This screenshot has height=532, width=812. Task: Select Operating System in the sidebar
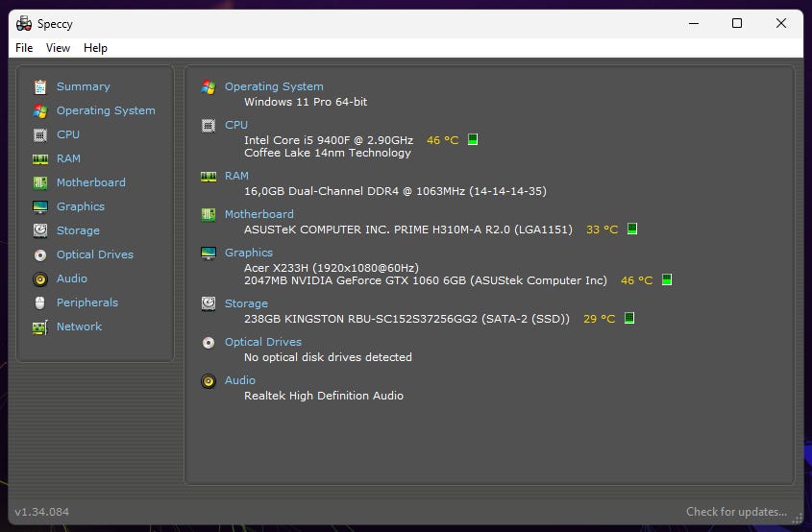point(106,110)
